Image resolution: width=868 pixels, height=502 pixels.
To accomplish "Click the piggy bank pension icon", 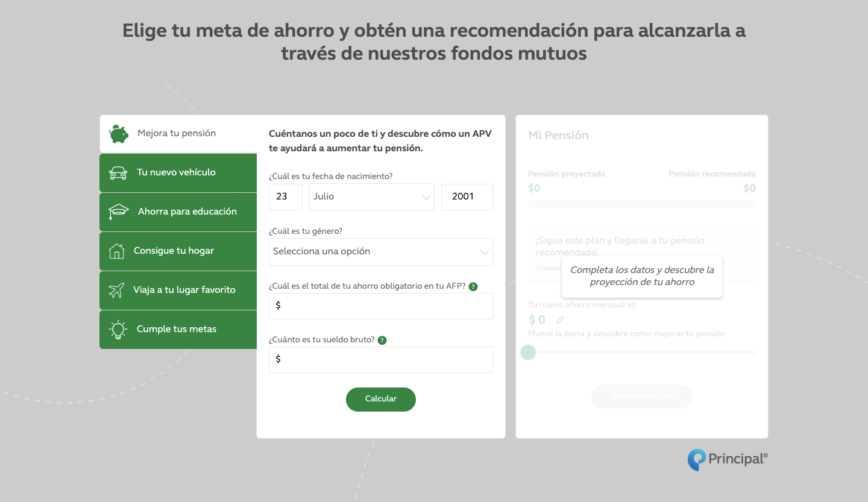I will click(x=119, y=133).
